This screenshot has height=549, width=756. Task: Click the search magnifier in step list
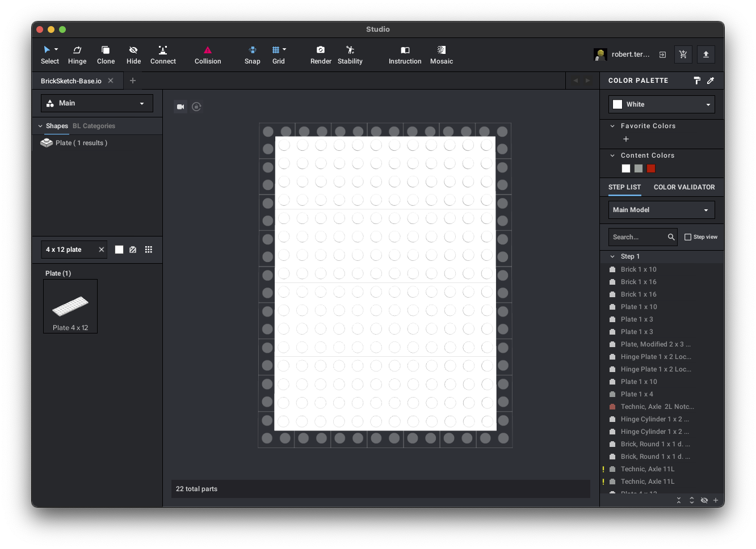coord(671,237)
